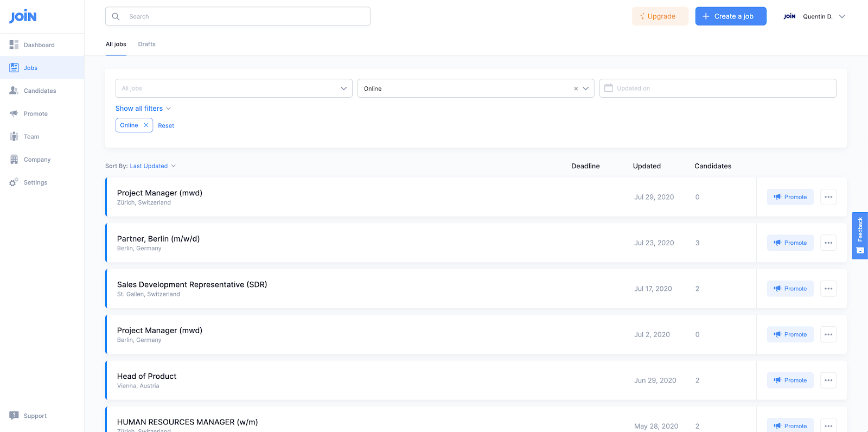Screen dimensions: 868x432
Task: Open the Partner, Berlin (m/w/d) job
Action: pos(158,239)
